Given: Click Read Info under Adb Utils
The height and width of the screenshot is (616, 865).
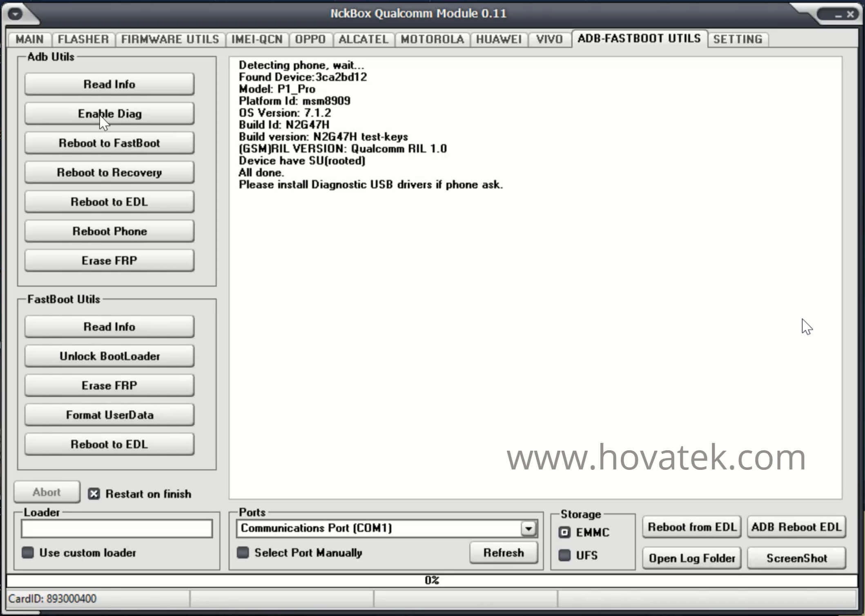Looking at the screenshot, I should click(109, 84).
